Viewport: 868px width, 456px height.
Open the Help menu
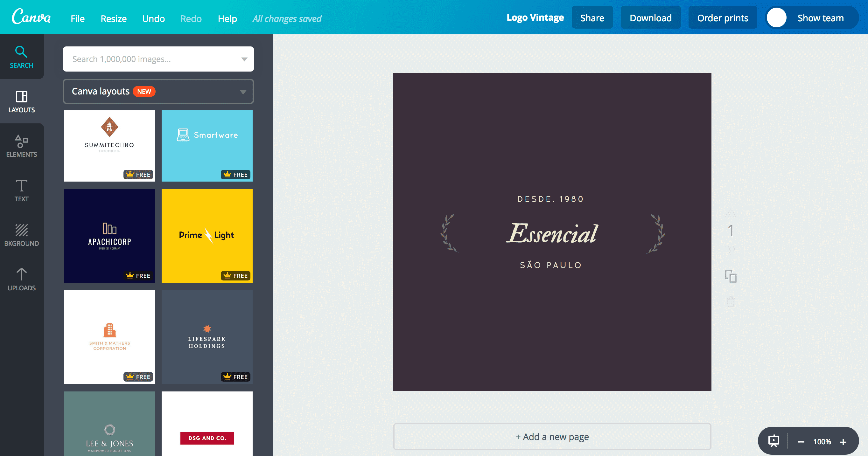coord(227,18)
